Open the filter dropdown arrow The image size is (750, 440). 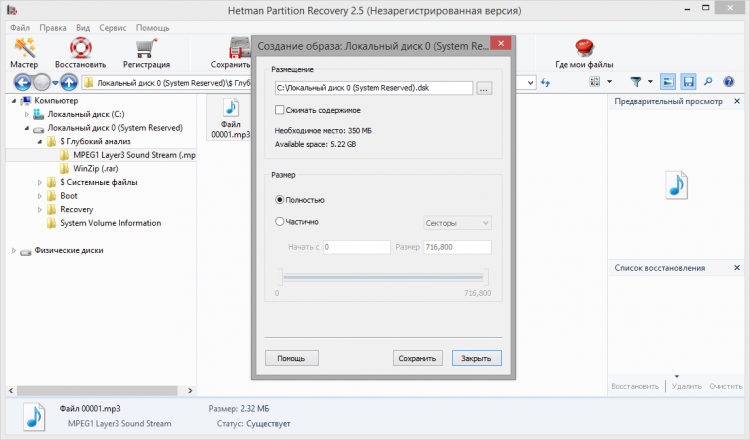(650, 82)
